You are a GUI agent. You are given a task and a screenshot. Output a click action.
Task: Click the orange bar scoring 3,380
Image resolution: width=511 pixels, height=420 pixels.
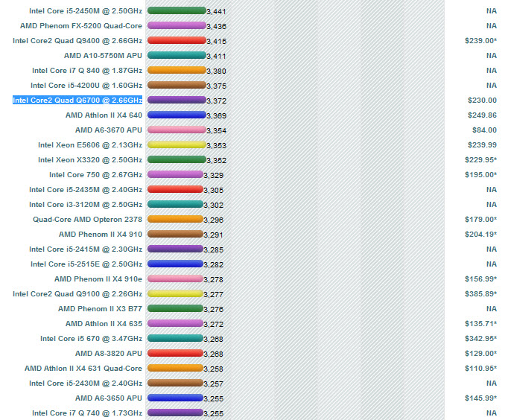(177, 71)
